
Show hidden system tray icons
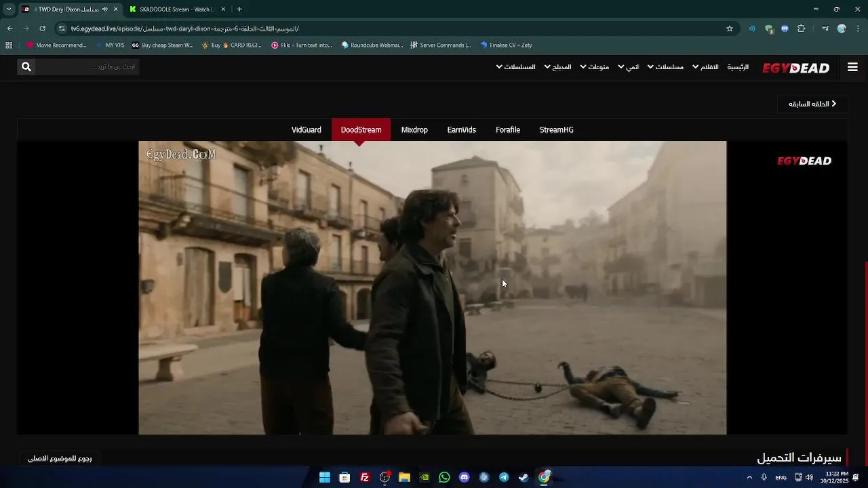(x=749, y=477)
